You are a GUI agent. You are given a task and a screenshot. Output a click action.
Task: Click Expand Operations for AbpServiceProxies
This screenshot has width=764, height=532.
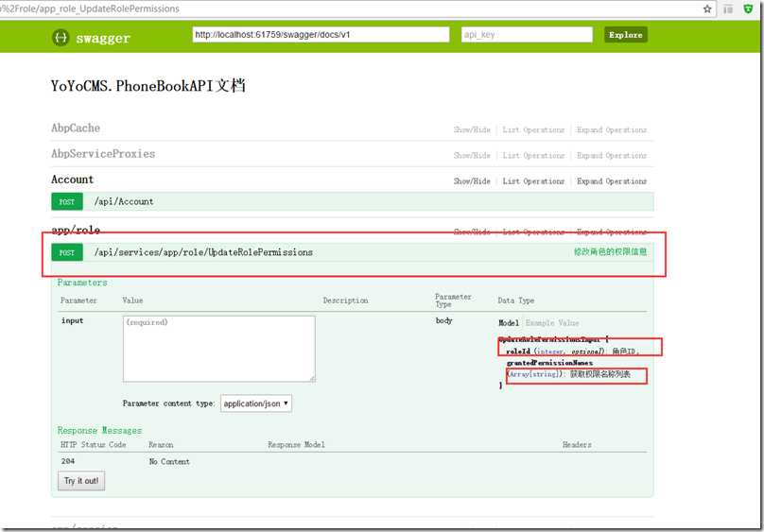pyautogui.click(x=612, y=155)
